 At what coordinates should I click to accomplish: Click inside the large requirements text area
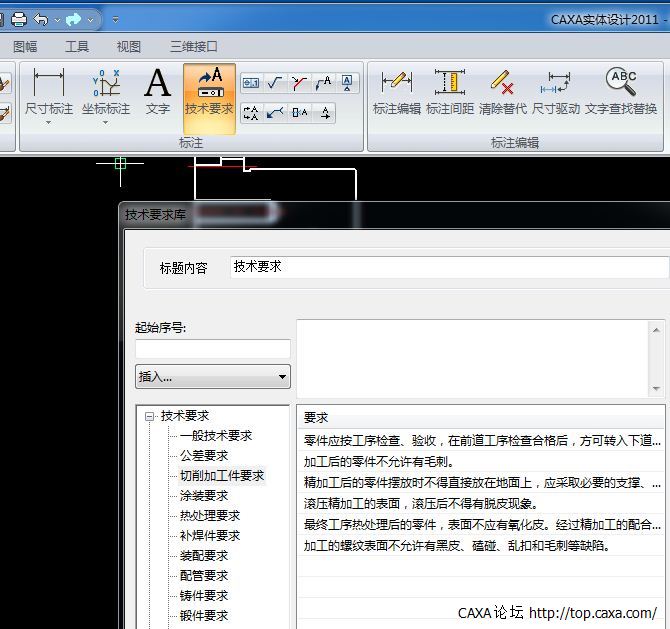[472, 359]
